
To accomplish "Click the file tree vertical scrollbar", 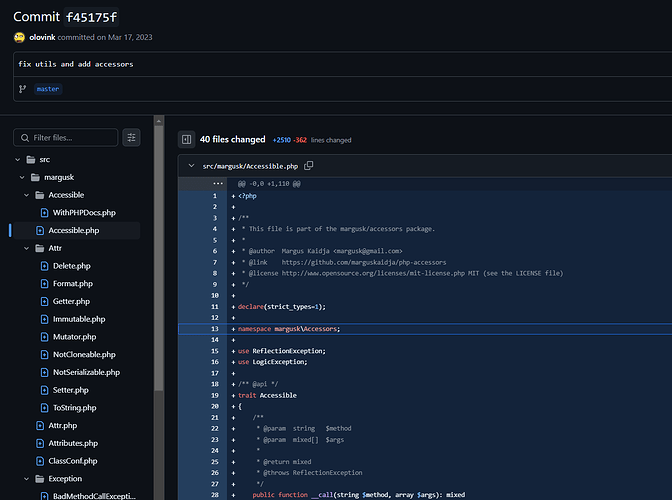I will click(159, 300).
